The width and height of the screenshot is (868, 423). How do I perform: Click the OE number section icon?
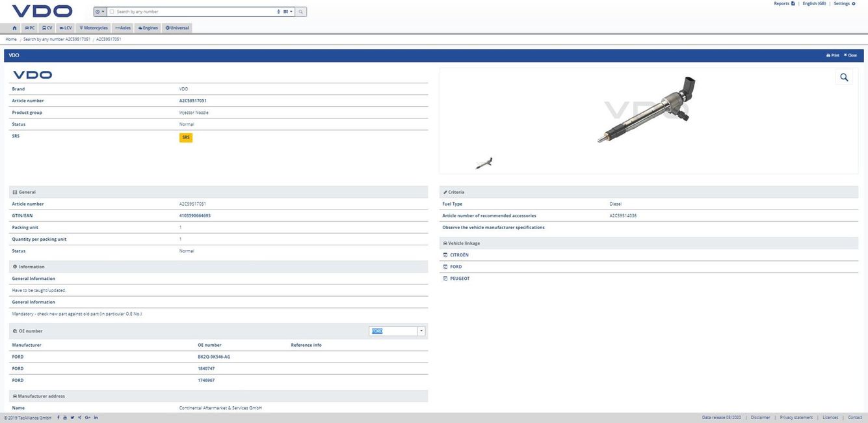coord(15,331)
